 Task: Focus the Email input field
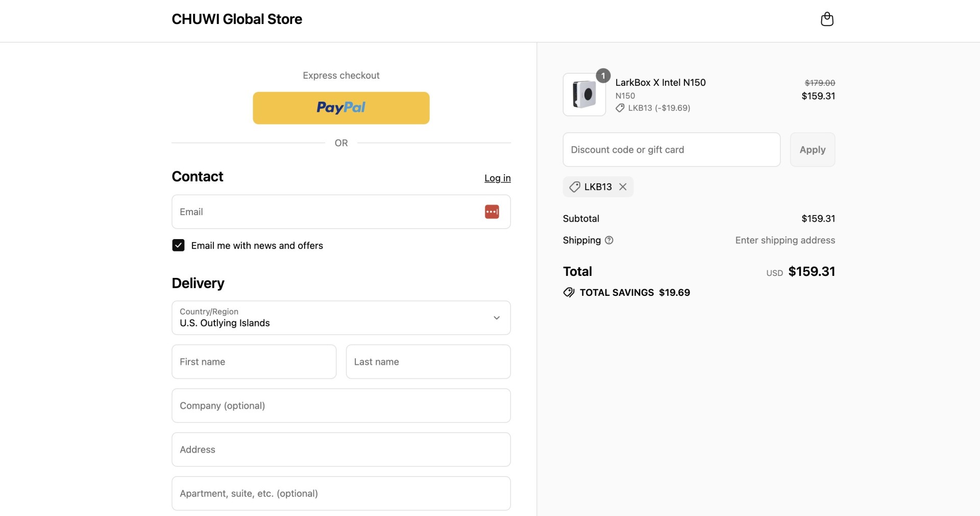pyautogui.click(x=341, y=212)
